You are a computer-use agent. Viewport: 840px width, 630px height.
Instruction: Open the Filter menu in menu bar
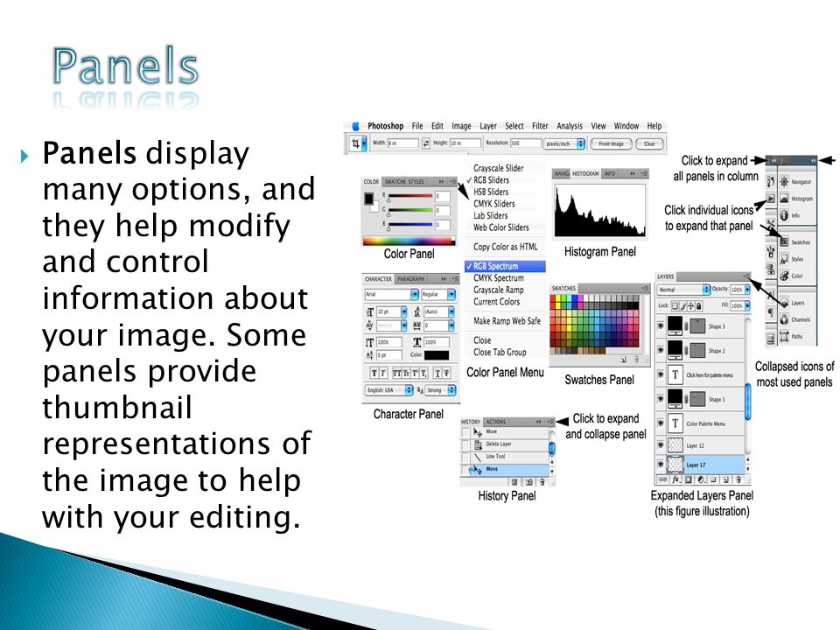point(540,126)
